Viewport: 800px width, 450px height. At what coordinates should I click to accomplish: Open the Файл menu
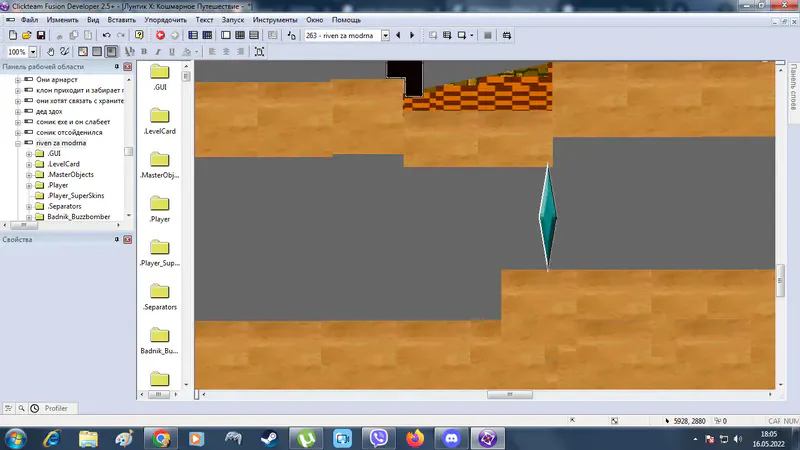pyautogui.click(x=29, y=20)
